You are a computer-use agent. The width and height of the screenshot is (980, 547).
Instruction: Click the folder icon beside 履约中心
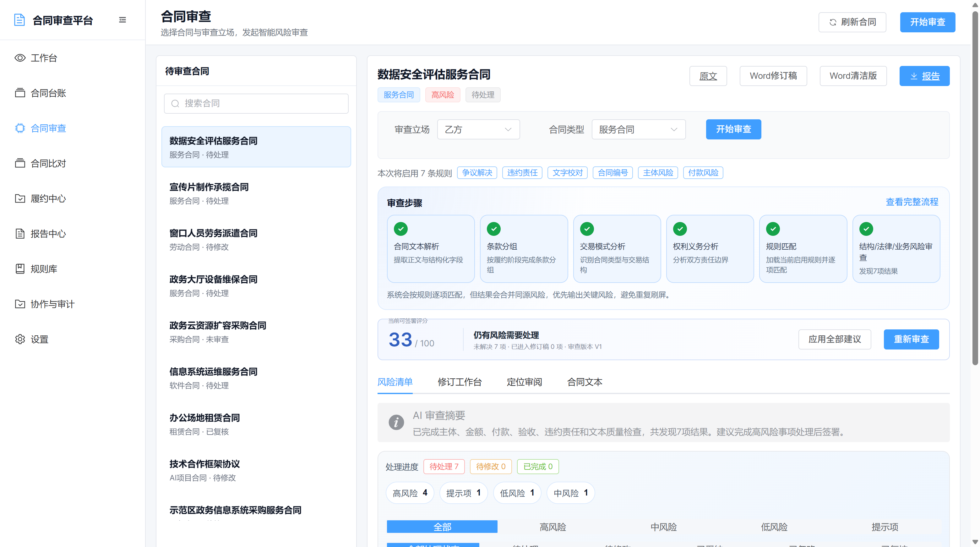pos(20,198)
